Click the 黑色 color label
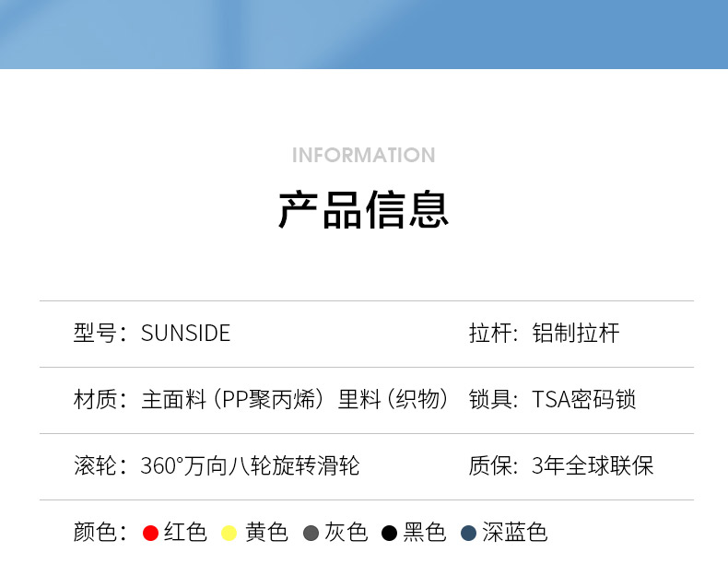 [425, 532]
